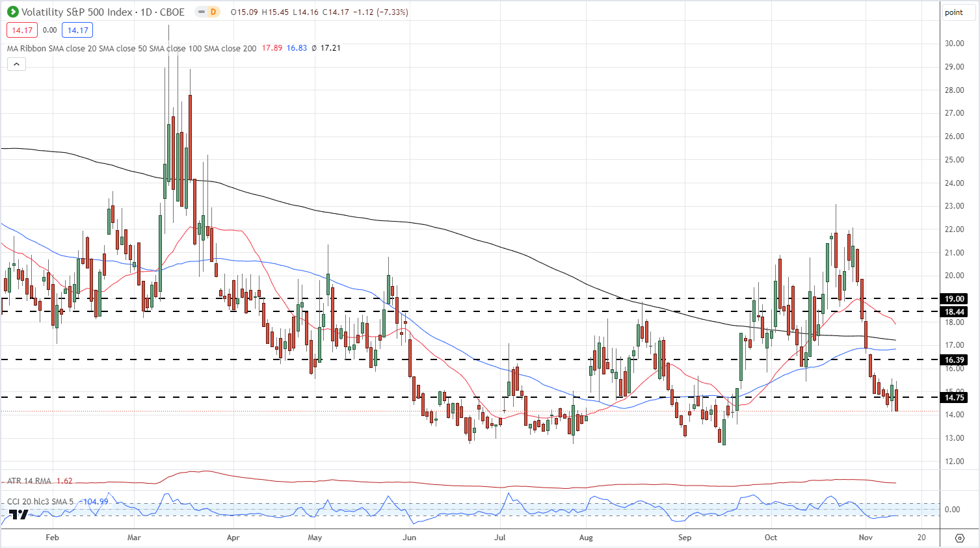The width and height of the screenshot is (980, 548).
Task: Open chart settings hexagon gear icon
Action: [x=960, y=538]
